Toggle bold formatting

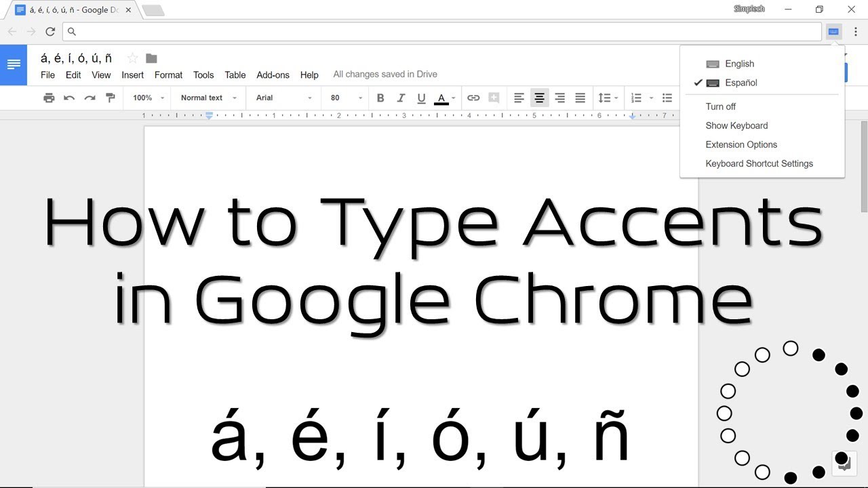[x=380, y=98]
